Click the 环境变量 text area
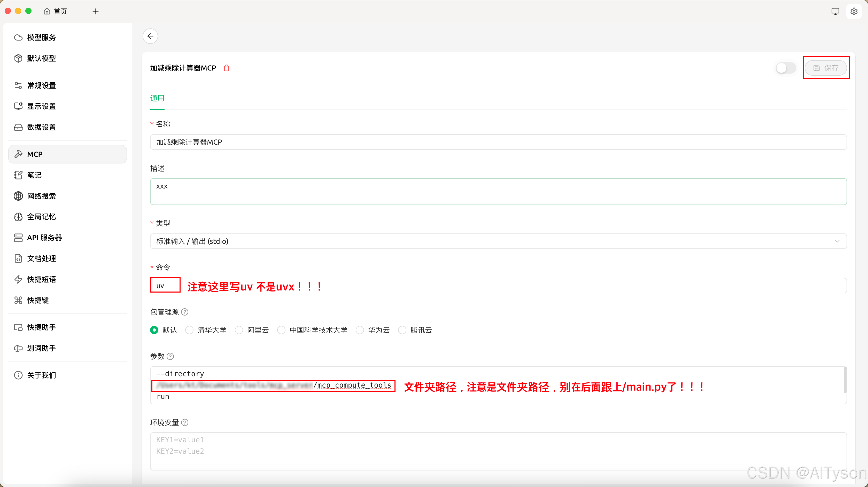Screen dimensions: 868x487 pyautogui.click(x=498, y=451)
